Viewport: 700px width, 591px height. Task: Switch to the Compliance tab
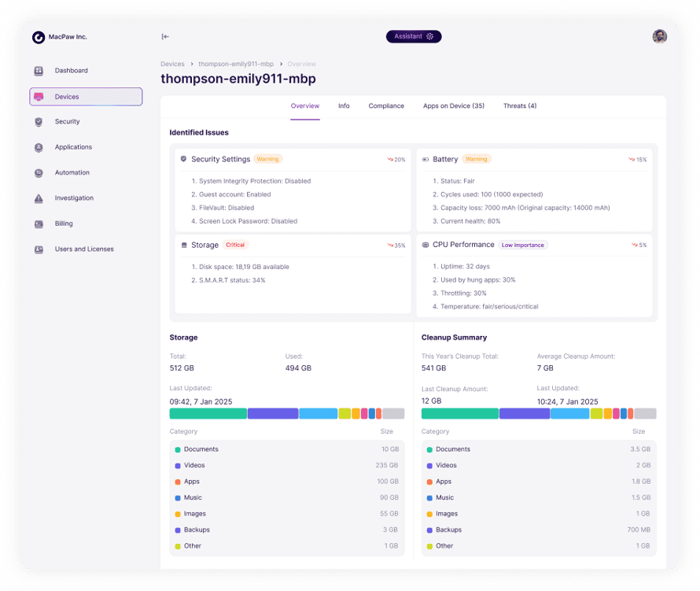(x=386, y=105)
